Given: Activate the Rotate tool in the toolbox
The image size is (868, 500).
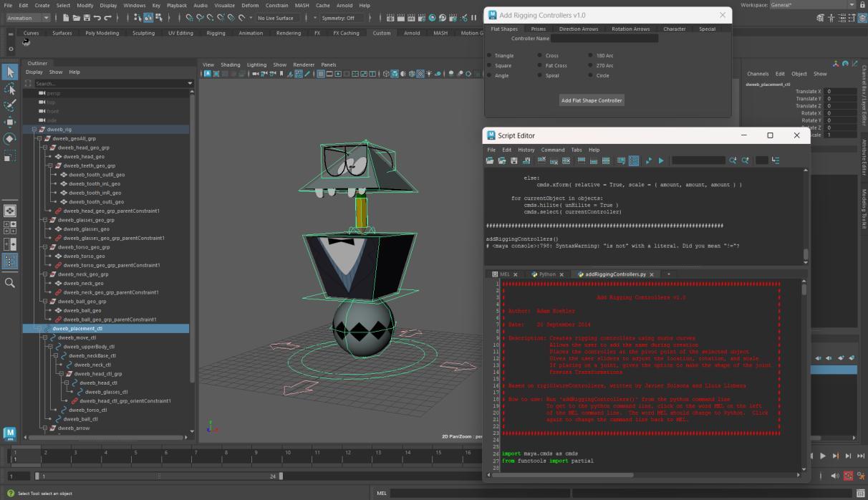Looking at the screenshot, I should pos(10,138).
